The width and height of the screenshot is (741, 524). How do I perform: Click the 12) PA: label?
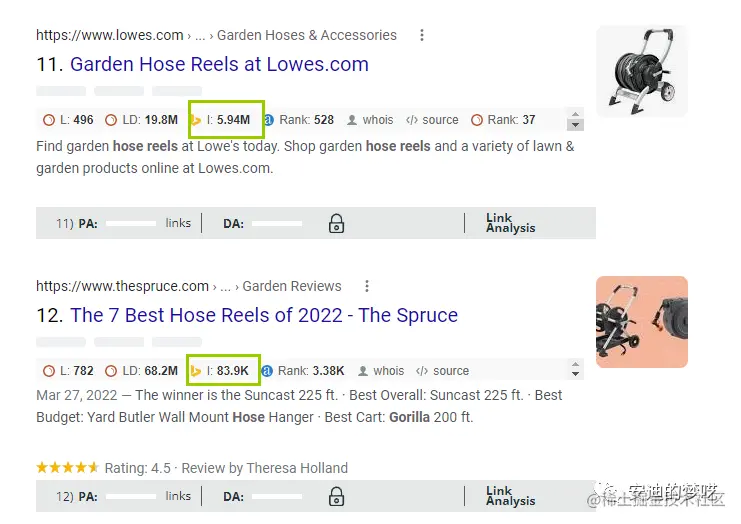77,497
